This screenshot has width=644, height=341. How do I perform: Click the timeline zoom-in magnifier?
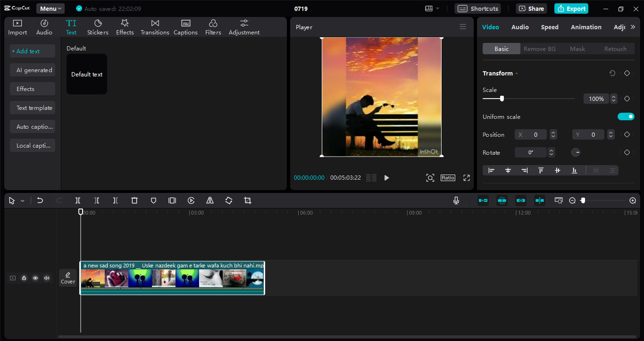tap(632, 200)
